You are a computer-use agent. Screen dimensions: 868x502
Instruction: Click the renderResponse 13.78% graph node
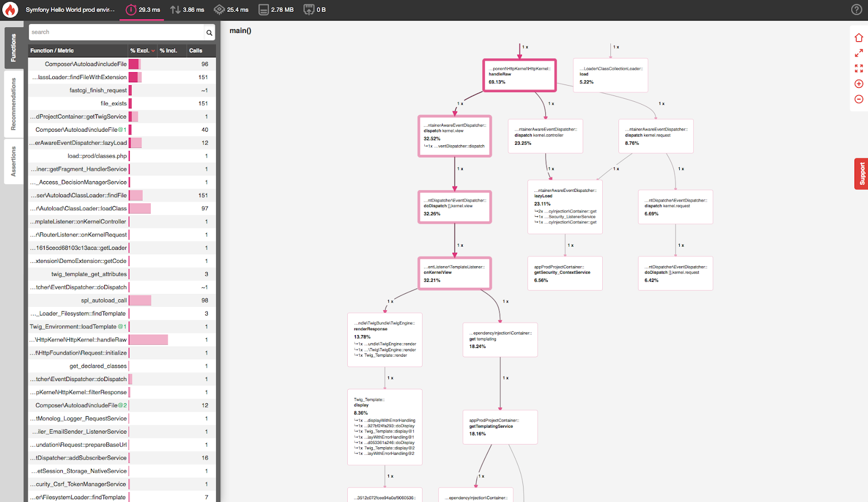(x=385, y=340)
